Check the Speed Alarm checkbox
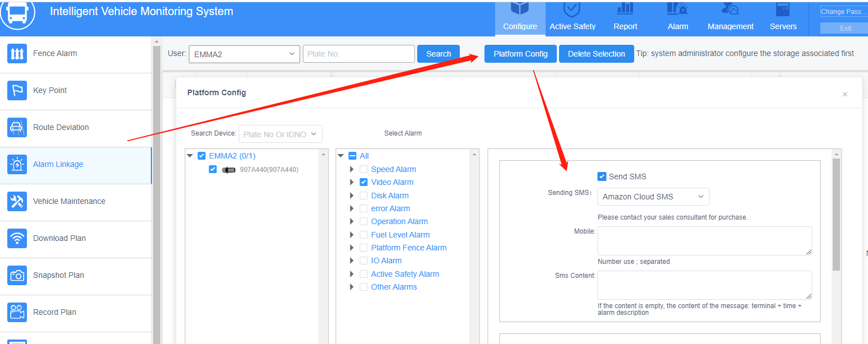The height and width of the screenshot is (344, 868). click(364, 169)
